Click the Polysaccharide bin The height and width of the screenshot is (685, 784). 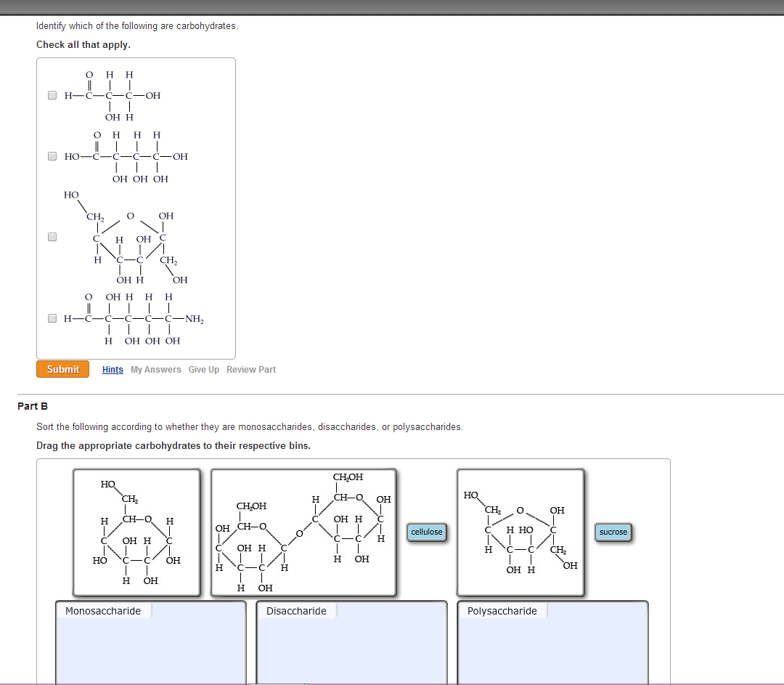click(552, 642)
